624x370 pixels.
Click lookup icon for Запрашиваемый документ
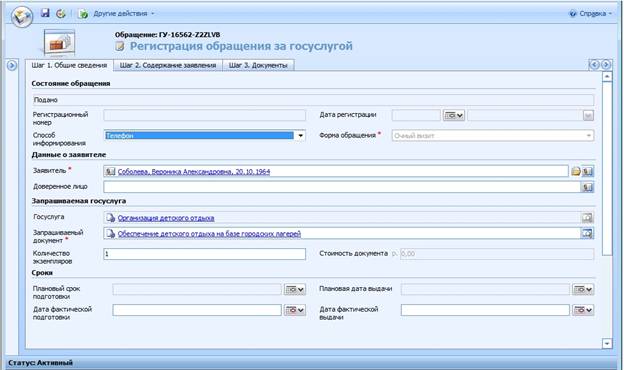click(x=587, y=233)
